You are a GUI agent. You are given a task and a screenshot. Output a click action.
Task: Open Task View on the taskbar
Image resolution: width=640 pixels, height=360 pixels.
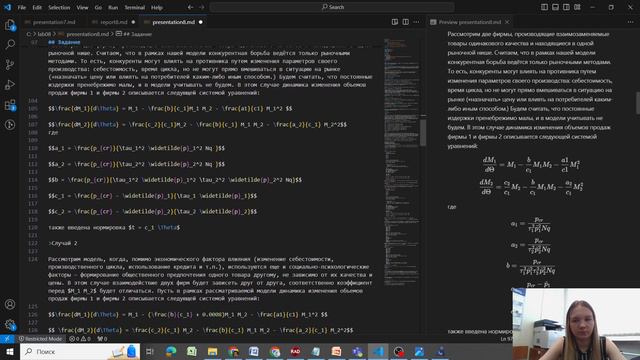[150, 351]
